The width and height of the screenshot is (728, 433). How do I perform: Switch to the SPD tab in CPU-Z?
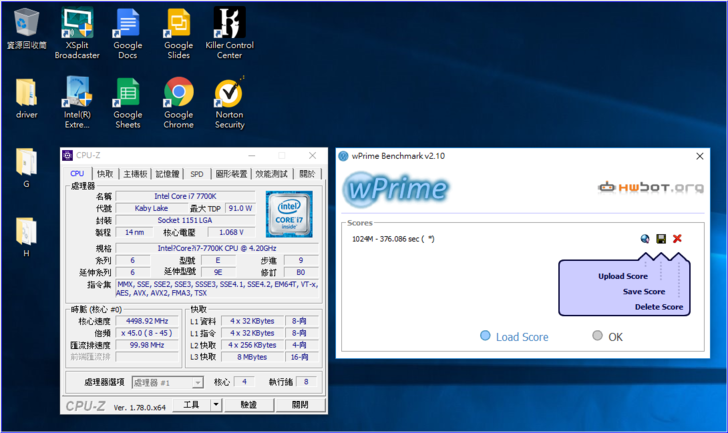(x=197, y=173)
